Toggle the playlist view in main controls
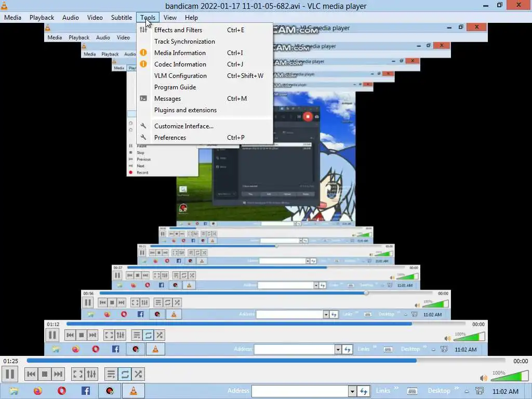Screen dimensions: 532x399 click(111, 374)
